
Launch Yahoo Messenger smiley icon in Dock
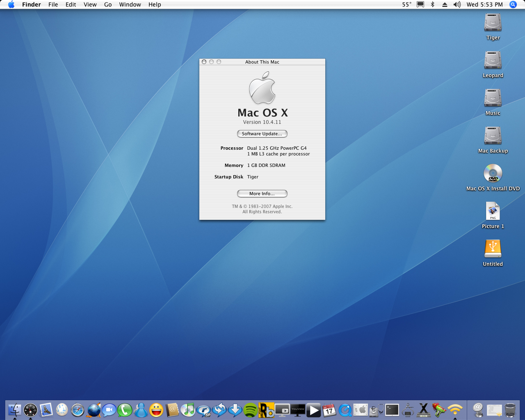coord(156,410)
